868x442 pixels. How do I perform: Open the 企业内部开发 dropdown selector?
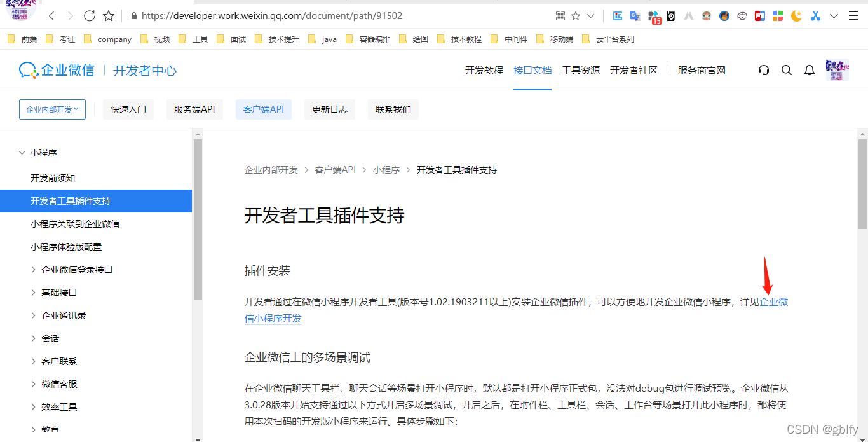(52, 109)
